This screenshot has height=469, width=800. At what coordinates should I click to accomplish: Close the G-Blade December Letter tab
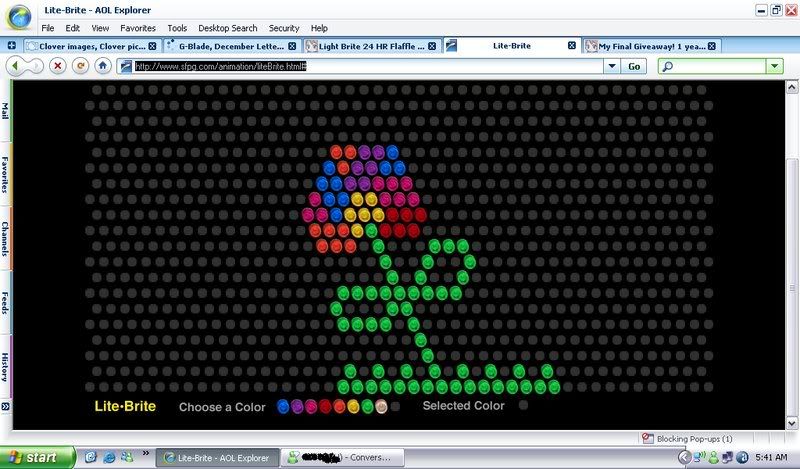292,46
